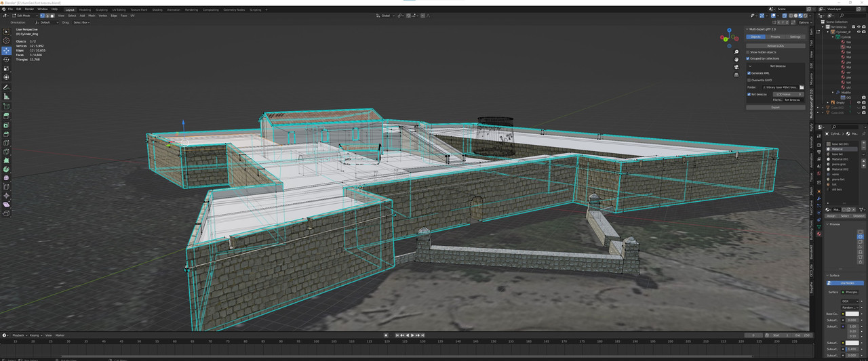Select the Measure tool
This screenshot has height=361, width=868.
(x=7, y=96)
